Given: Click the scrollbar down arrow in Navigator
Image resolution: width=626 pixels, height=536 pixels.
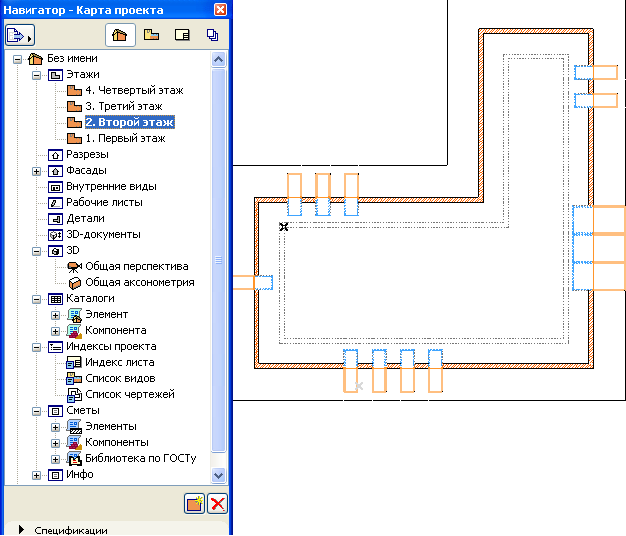Looking at the screenshot, I should coord(219,474).
